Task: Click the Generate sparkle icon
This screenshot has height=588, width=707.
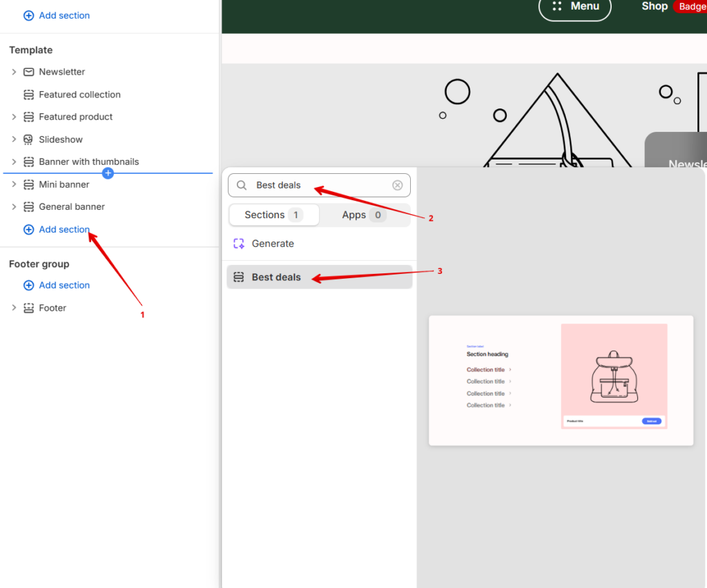Action: [x=238, y=244]
